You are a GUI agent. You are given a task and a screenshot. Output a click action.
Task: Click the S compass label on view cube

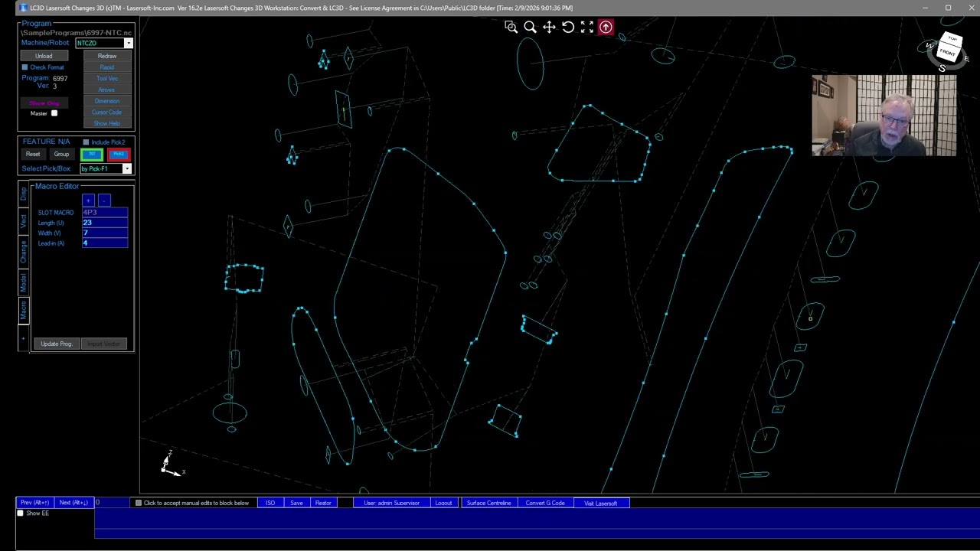pyautogui.click(x=942, y=68)
